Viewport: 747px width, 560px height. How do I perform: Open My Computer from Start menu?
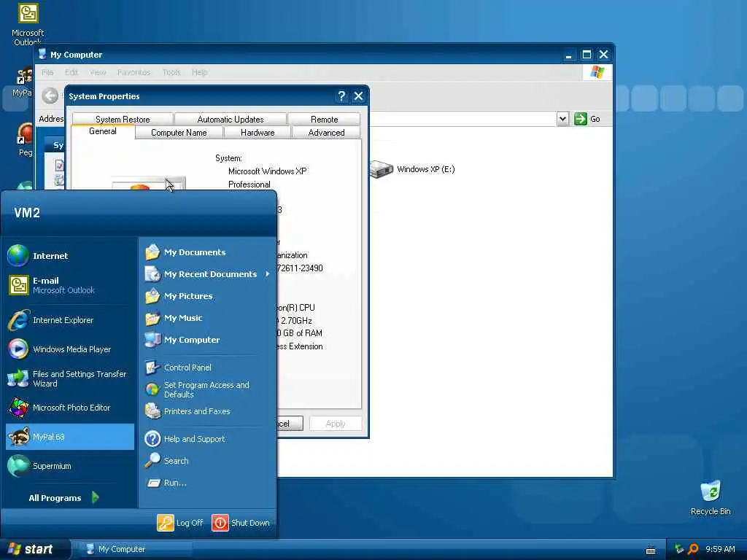[207, 340]
